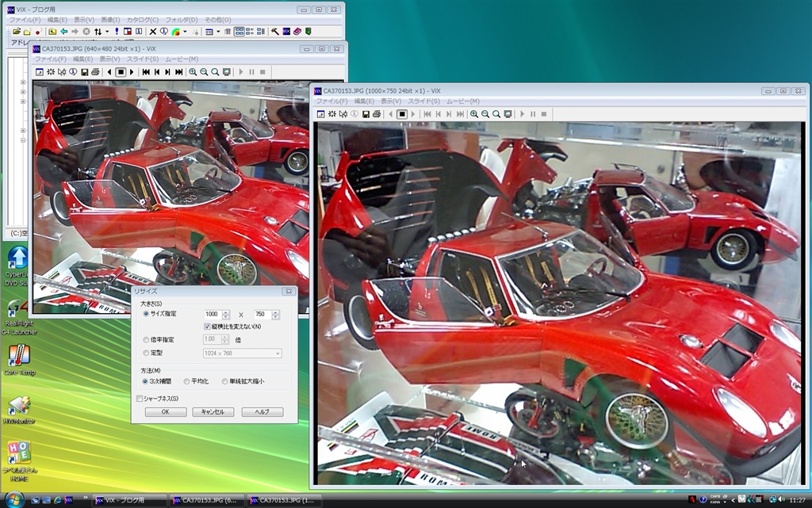Zoom out in the 1000×750 viewer
The width and height of the screenshot is (812, 508).
(x=485, y=114)
